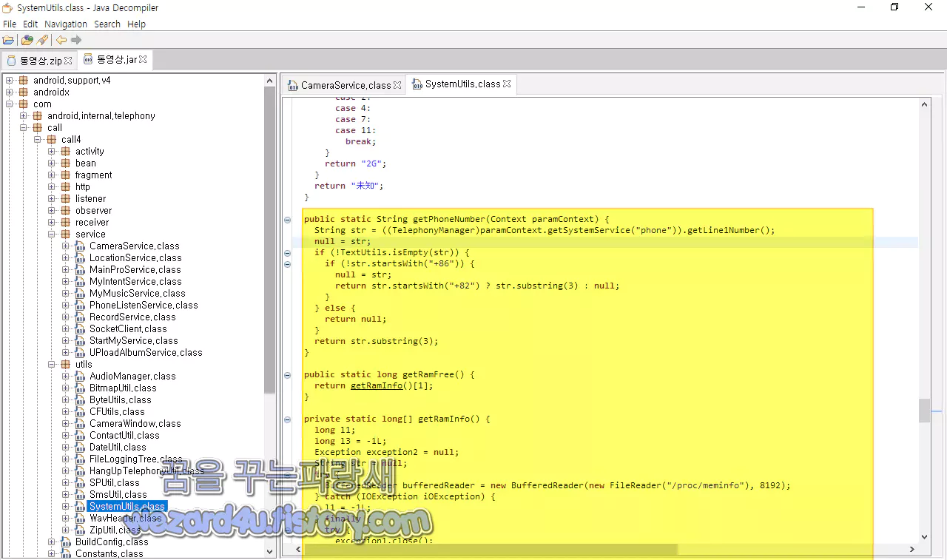
Task: Select the RecordService.class file icon
Action: pyautogui.click(x=80, y=317)
